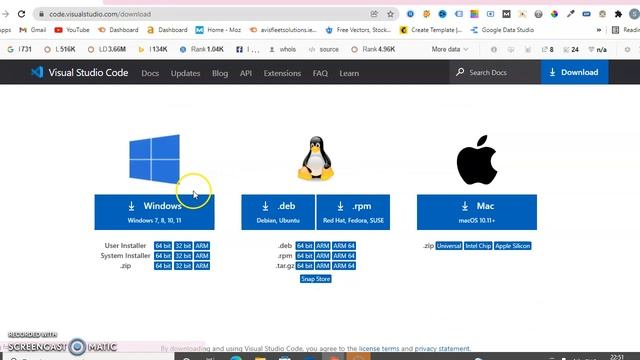Open the Updates menu item
Viewport: 640px width, 360px height.
185,73
